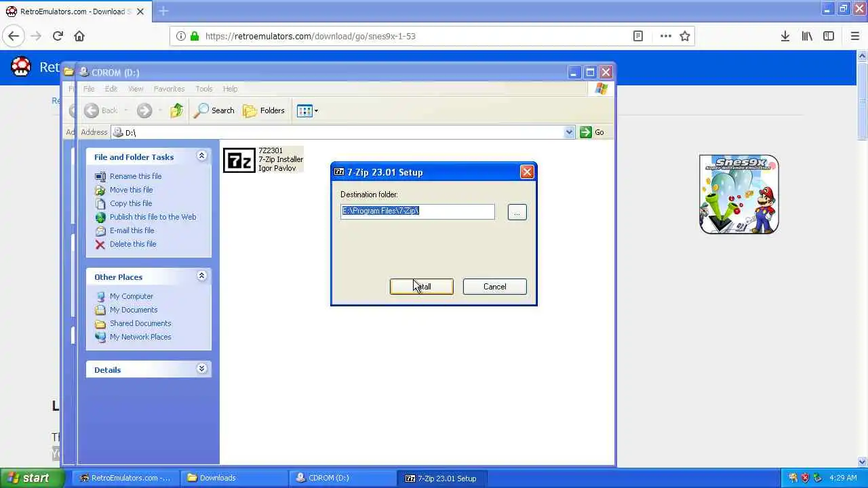Collapse the Other Places panel

(x=201, y=276)
